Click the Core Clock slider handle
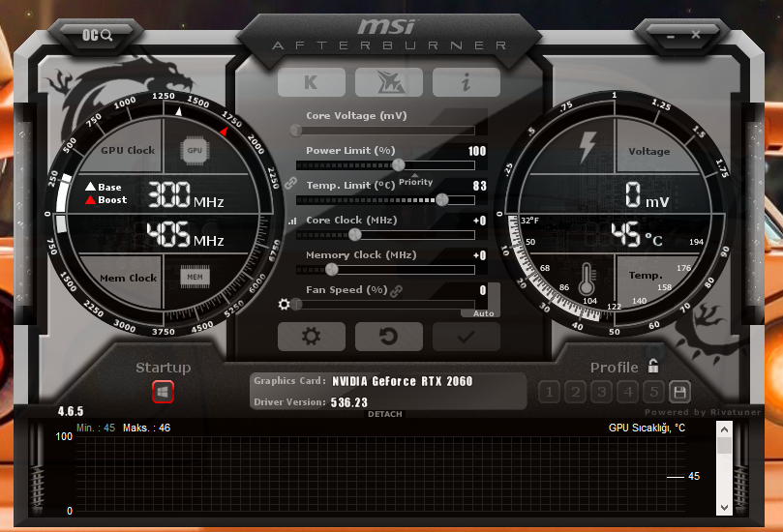Image resolution: width=783 pixels, height=532 pixels. coord(354,234)
